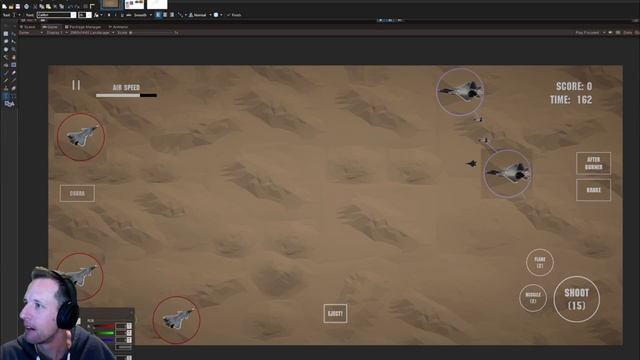Open the Display 1 dropdown
The image size is (640, 360).
[x=57, y=33]
